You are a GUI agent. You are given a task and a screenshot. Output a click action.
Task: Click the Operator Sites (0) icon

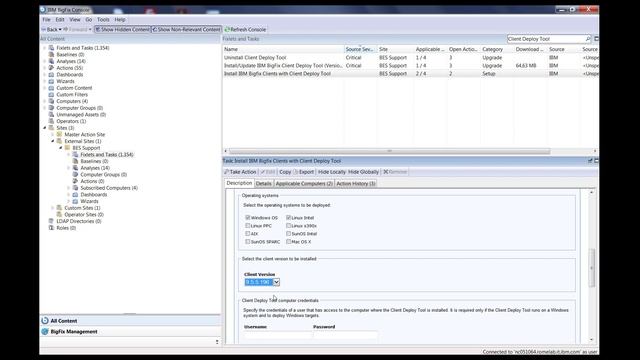60,214
